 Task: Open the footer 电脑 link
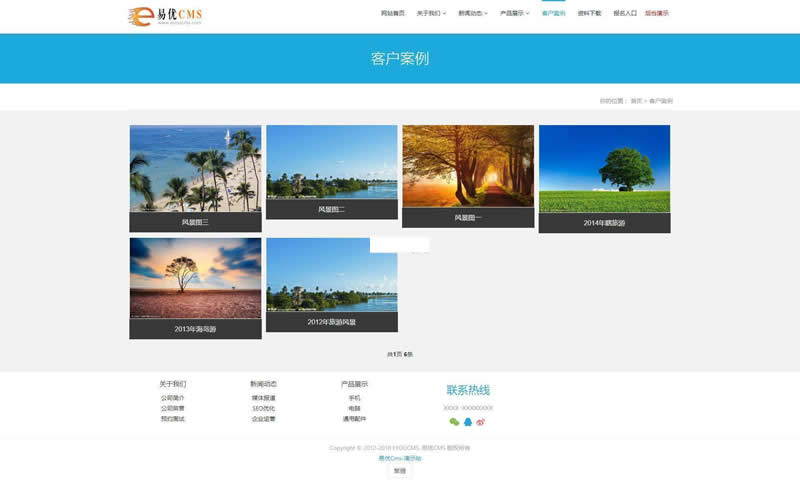(x=354, y=408)
